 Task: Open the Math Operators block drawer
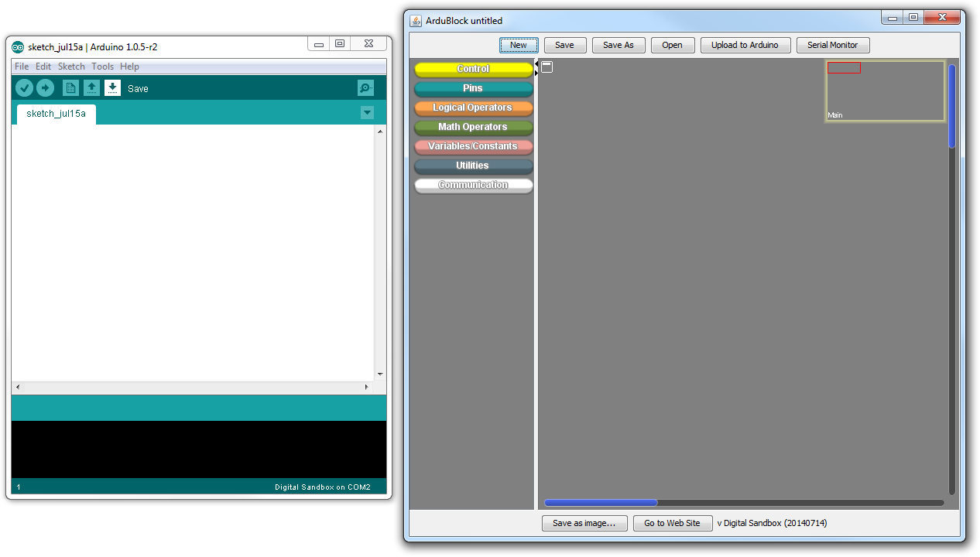click(473, 127)
